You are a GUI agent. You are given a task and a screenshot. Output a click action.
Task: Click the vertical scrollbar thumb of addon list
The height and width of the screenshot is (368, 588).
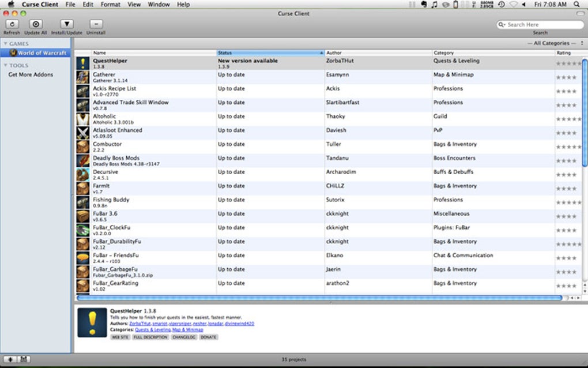(x=584, y=112)
